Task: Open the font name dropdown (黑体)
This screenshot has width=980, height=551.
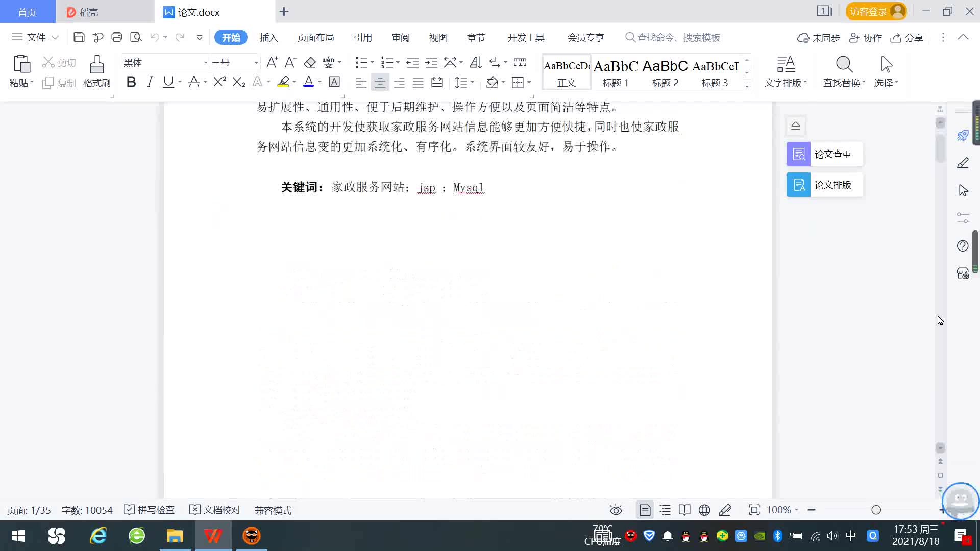Action: click(x=206, y=62)
